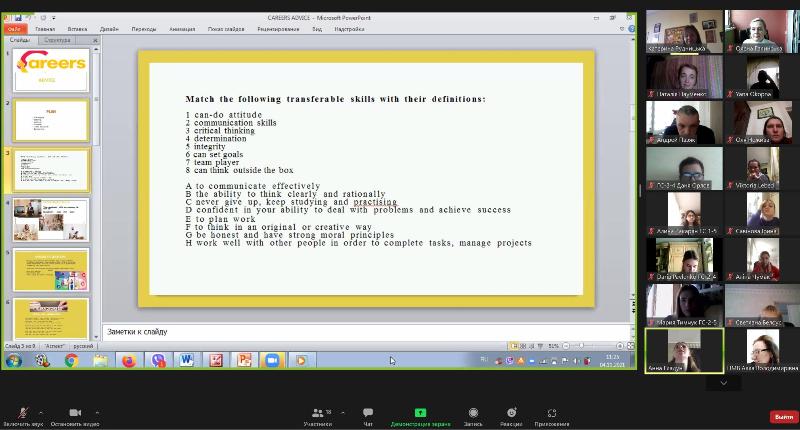Switch to Slide Sorter view icon
Image resolution: width=800 pixels, height=430 pixels.
523,346
